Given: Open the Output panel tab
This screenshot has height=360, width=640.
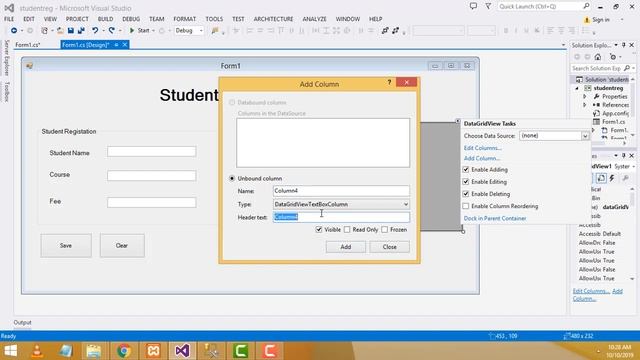Looking at the screenshot, I should click(x=22, y=322).
